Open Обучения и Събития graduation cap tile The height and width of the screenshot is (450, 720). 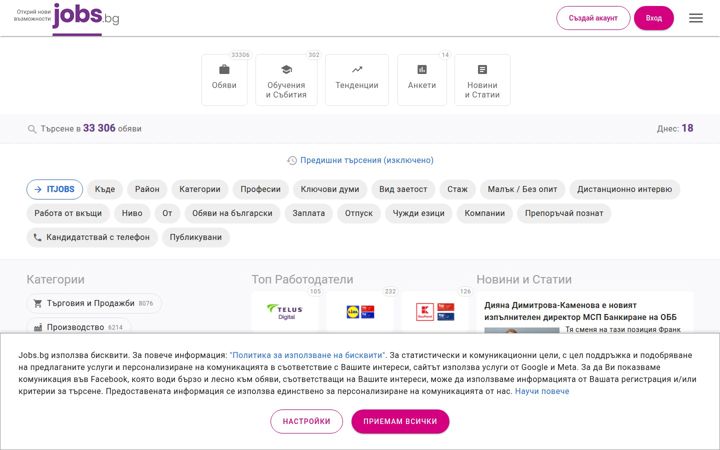tap(286, 80)
